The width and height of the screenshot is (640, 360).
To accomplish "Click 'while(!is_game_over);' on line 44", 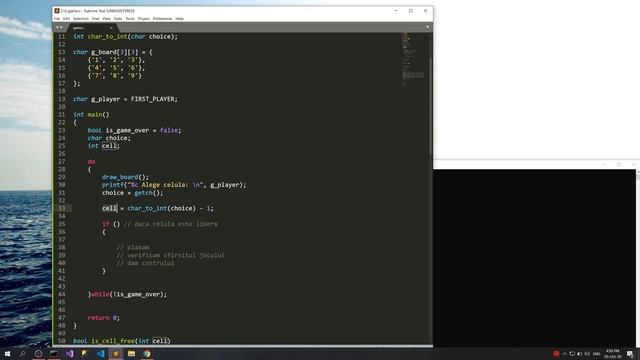I will coord(129,294).
